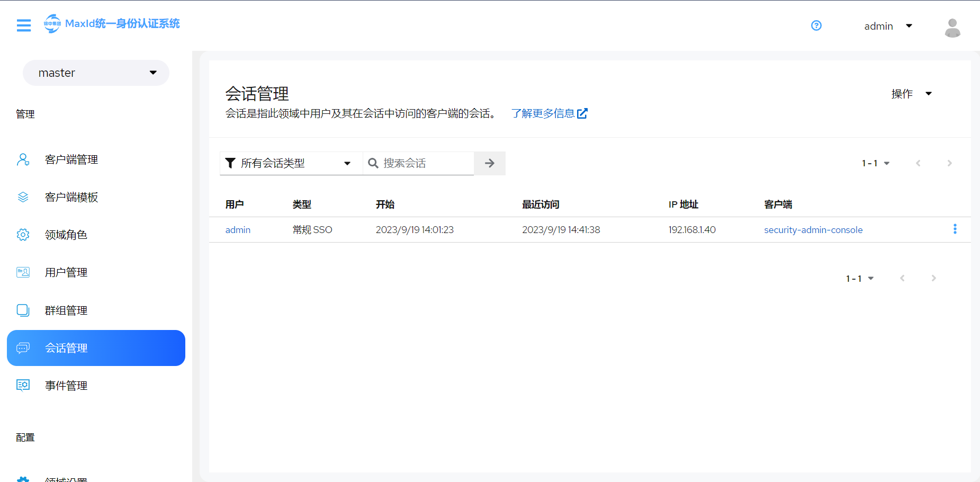Click the 常规 SSO type cell
Screen dimensions: 980x482
pos(312,230)
